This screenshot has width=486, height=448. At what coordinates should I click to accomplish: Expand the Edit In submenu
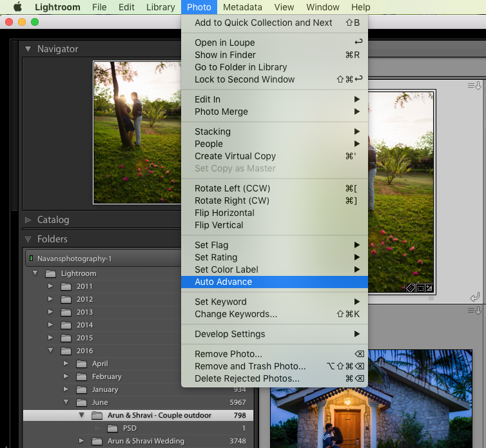pyautogui.click(x=275, y=99)
